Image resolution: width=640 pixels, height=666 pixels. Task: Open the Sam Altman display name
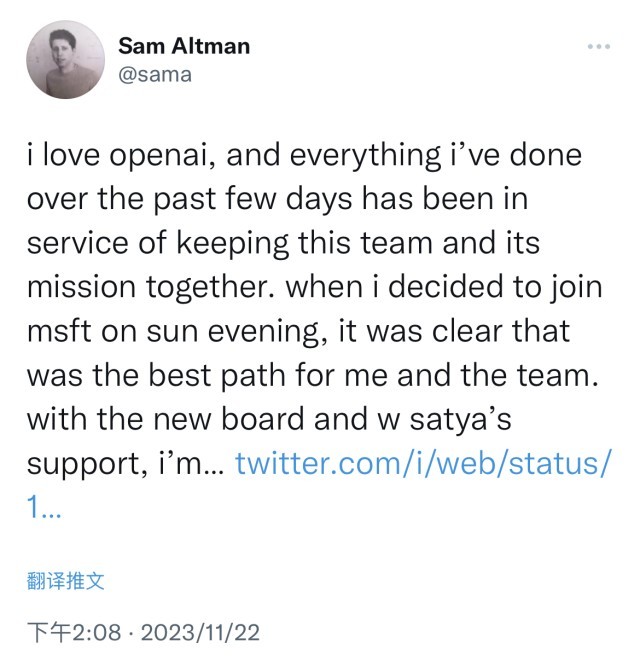click(x=184, y=46)
